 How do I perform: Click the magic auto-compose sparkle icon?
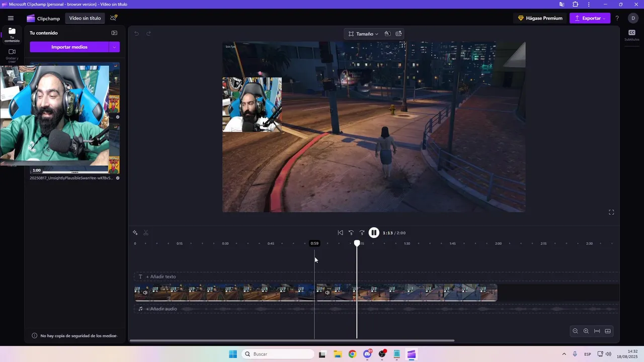point(135,233)
